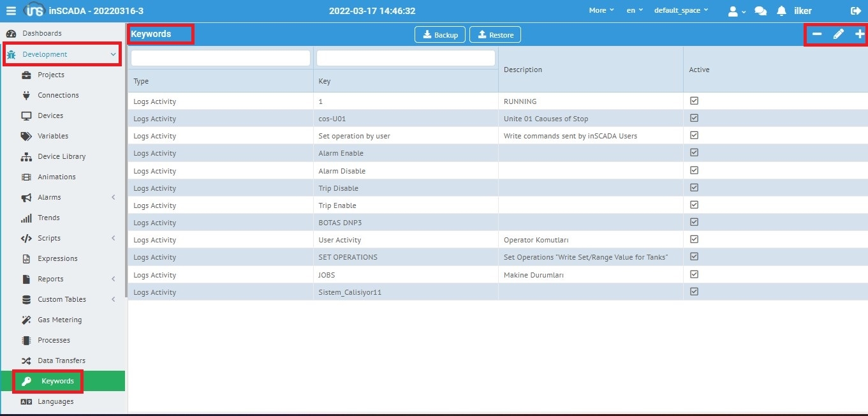This screenshot has height=416, width=868.
Task: Open the user profile icon menu
Action: pos(736,11)
